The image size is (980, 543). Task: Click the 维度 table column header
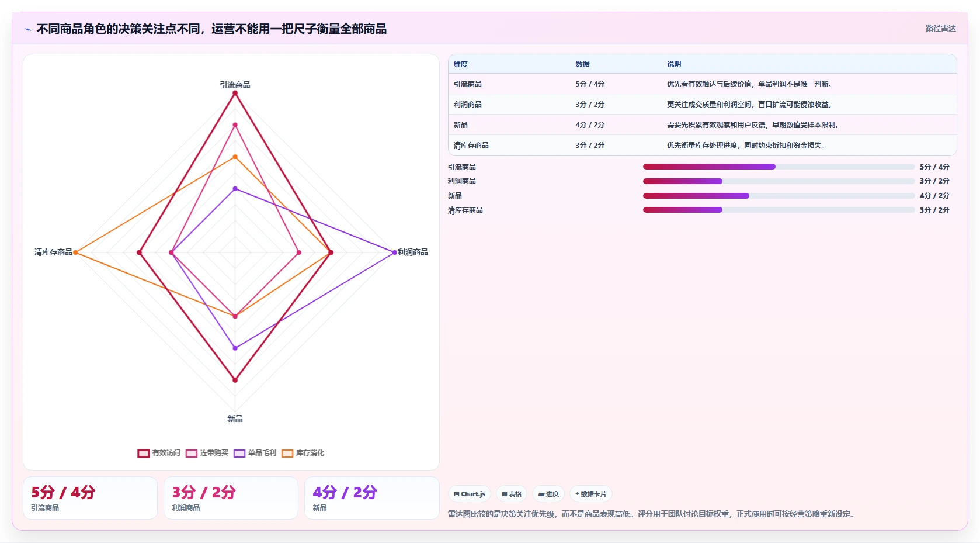[x=461, y=64]
